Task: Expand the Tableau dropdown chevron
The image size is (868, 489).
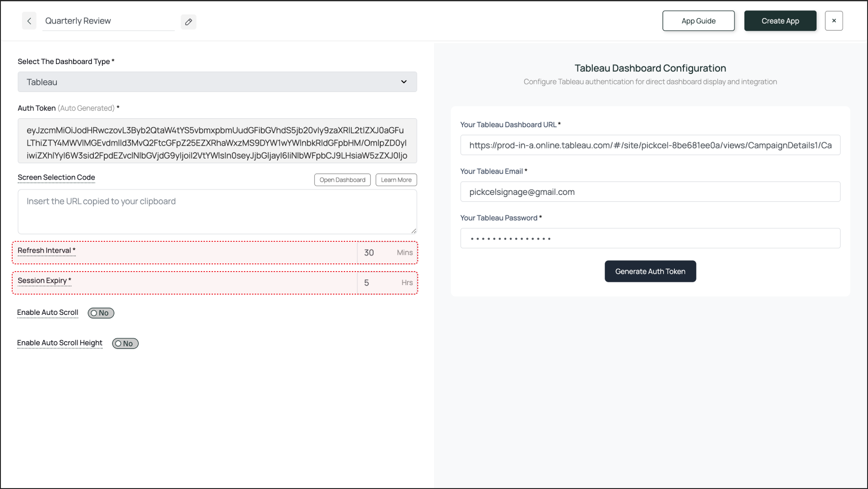Action: click(x=404, y=82)
